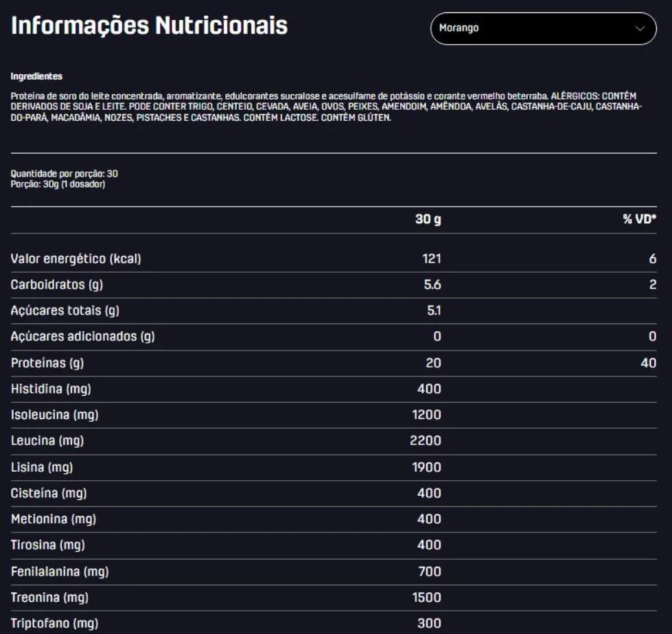Click the Carboidratos (g) row label

[57, 285]
